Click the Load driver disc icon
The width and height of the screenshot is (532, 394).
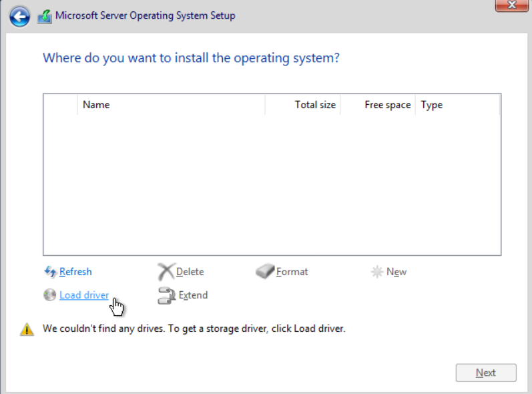[50, 295]
